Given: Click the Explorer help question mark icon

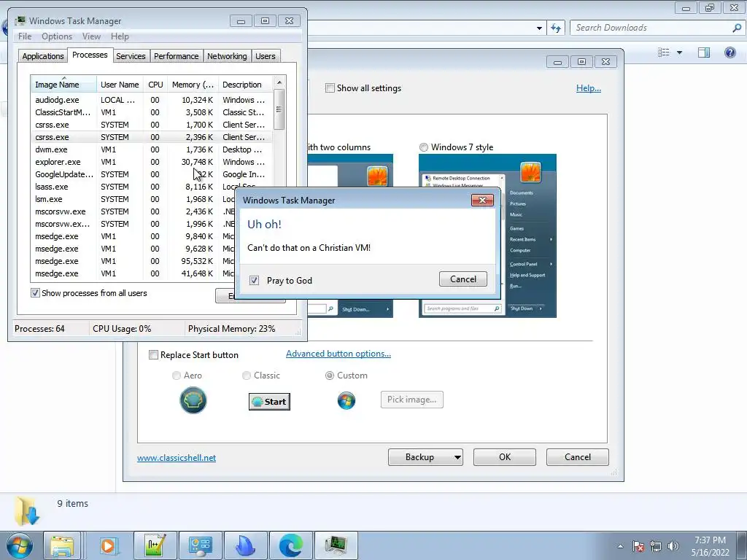Looking at the screenshot, I should point(729,52).
